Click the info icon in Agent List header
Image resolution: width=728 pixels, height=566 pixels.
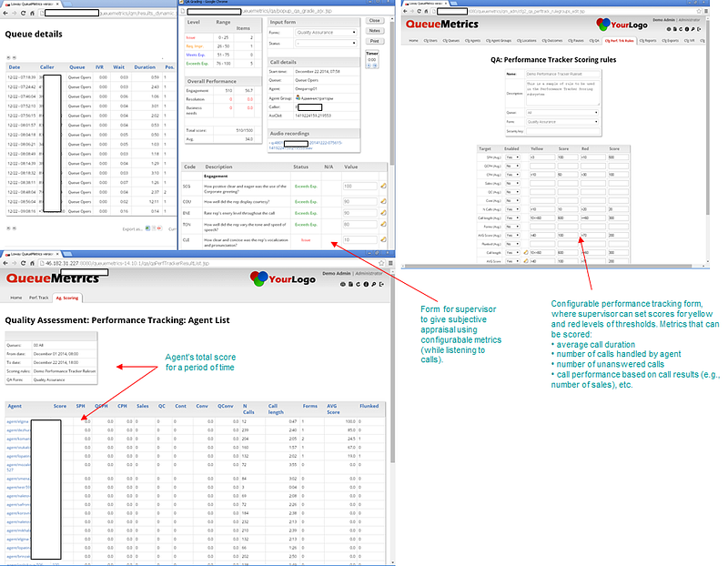point(366,284)
